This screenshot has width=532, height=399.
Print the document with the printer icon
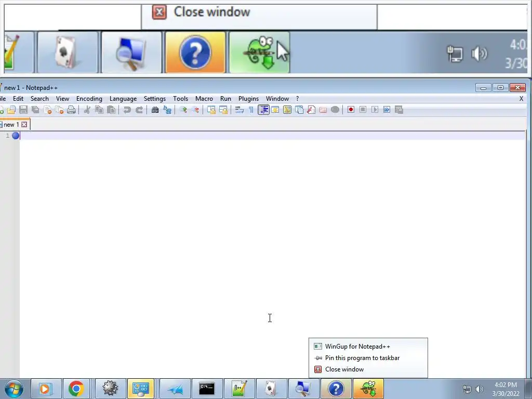pos(71,110)
